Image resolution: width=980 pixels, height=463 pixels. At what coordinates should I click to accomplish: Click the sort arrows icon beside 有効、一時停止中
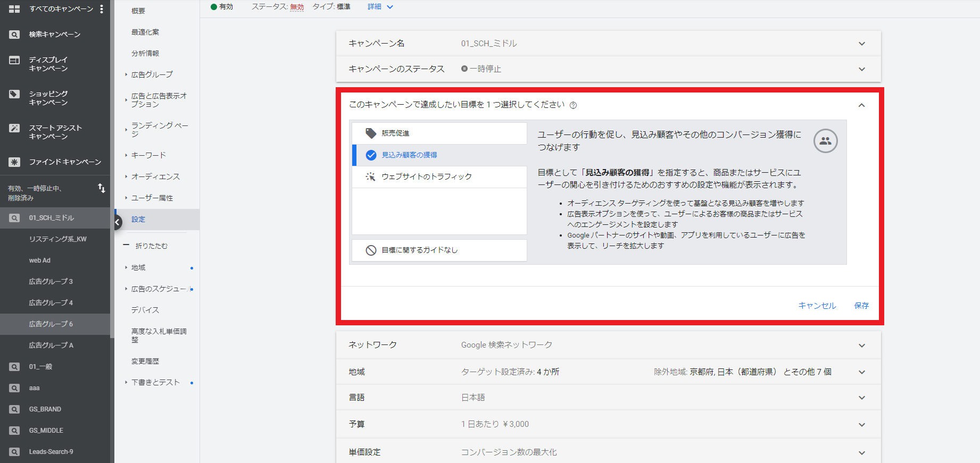[101, 188]
